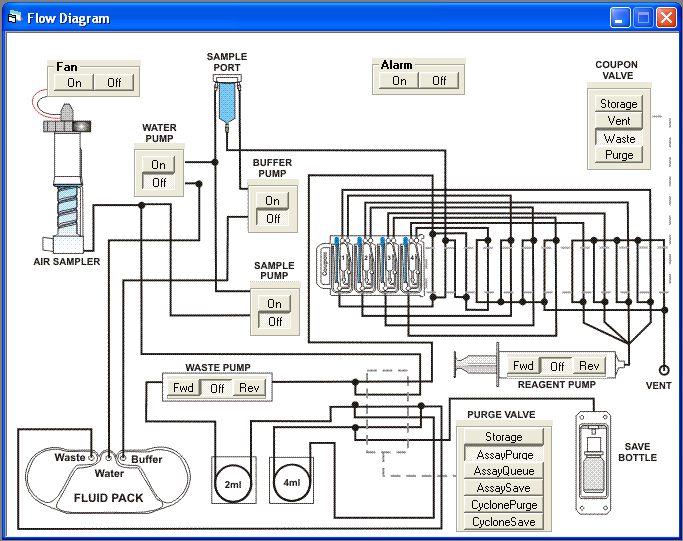Viewport: 683px width, 541px height.
Task: Click the Fluid Pack Waste port
Action: pyautogui.click(x=91, y=458)
